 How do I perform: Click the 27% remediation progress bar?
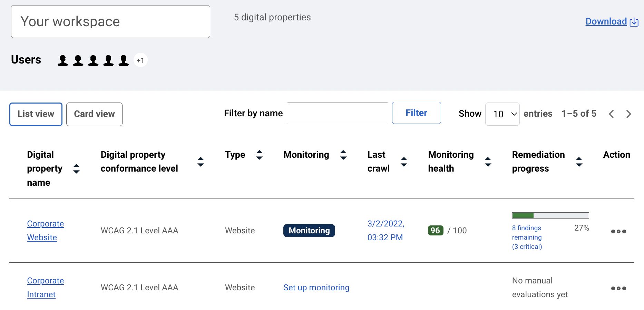[x=550, y=215]
